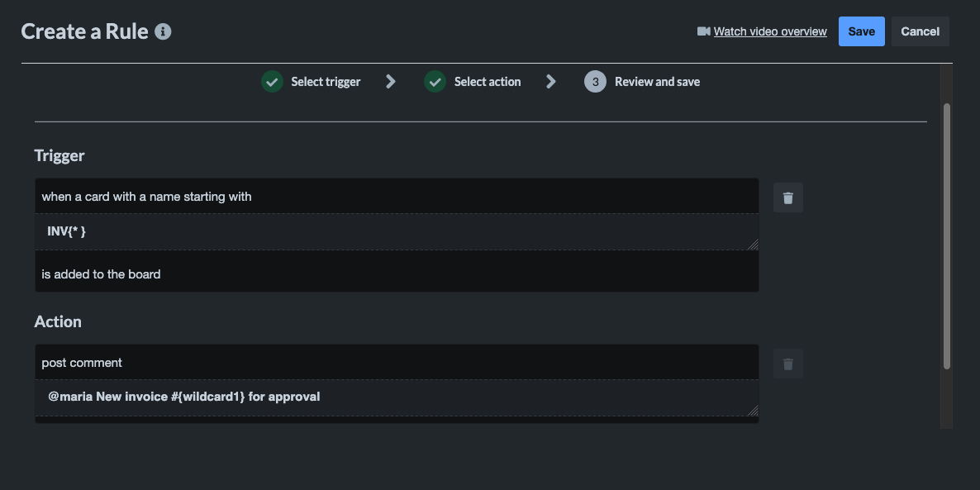Click the is added to the board field
The width and height of the screenshot is (980, 490).
pos(397,274)
